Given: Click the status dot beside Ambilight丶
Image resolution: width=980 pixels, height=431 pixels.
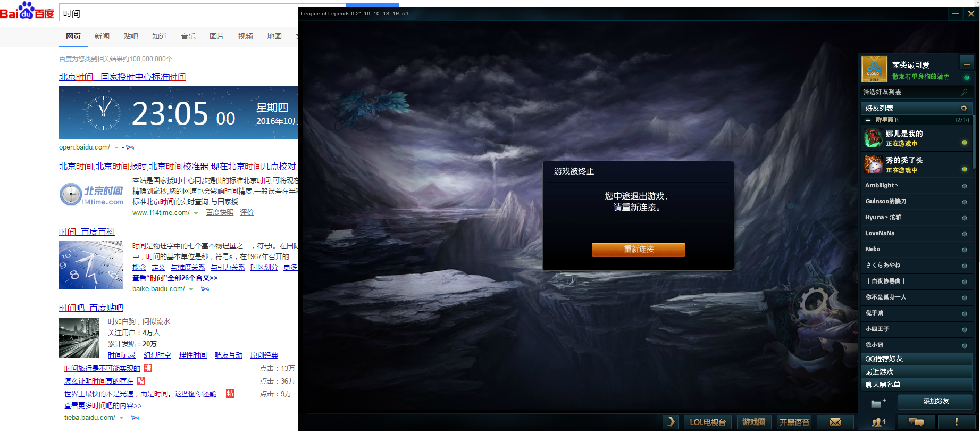Looking at the screenshot, I should (x=964, y=186).
